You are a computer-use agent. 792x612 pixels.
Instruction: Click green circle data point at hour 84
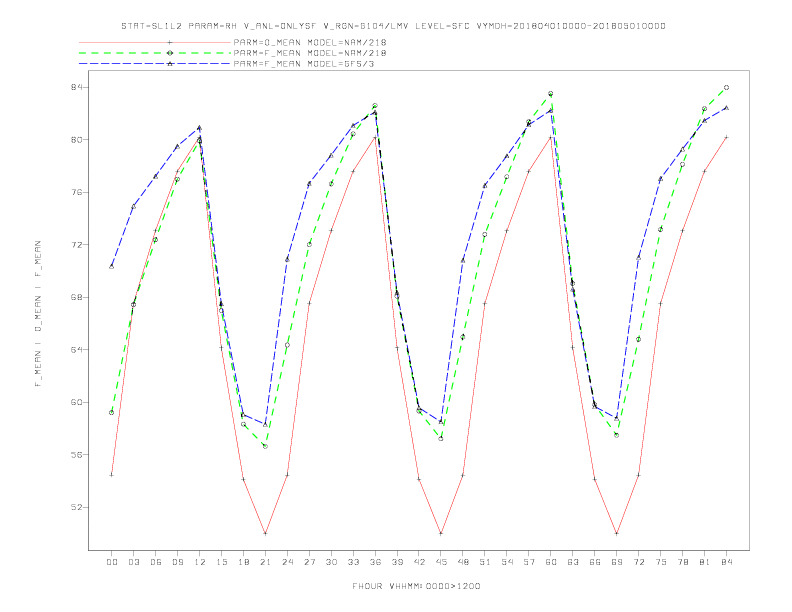click(x=726, y=87)
